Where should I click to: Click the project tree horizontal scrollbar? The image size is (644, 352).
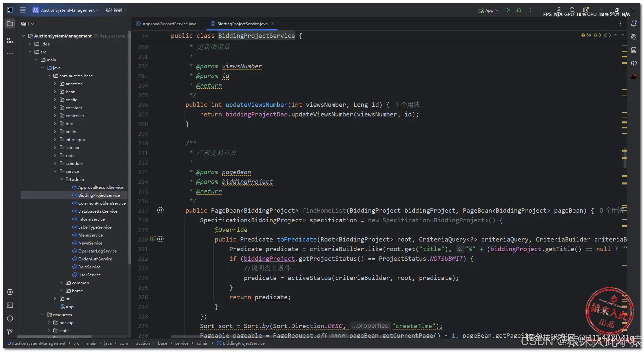(55, 336)
